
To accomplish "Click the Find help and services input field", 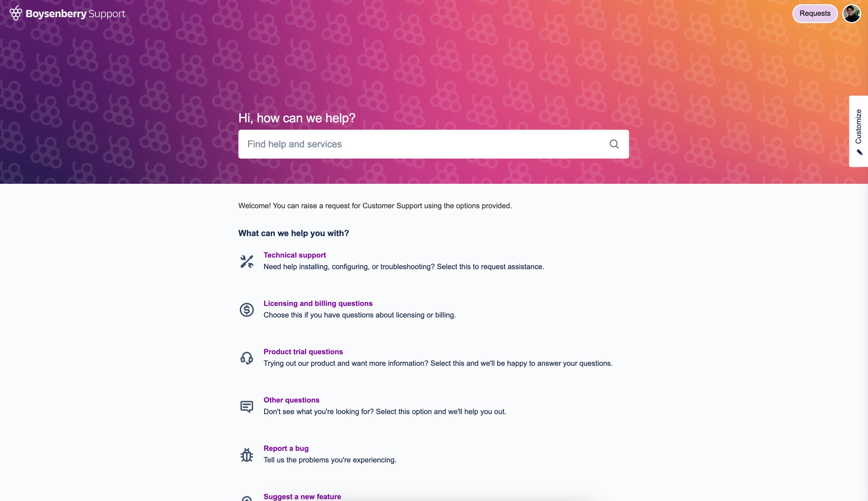I will (434, 144).
